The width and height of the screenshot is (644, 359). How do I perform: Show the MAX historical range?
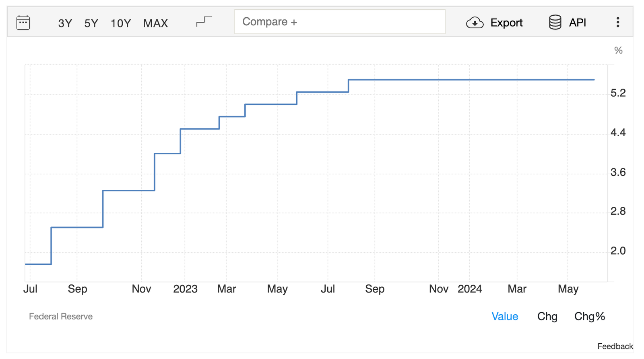(155, 23)
